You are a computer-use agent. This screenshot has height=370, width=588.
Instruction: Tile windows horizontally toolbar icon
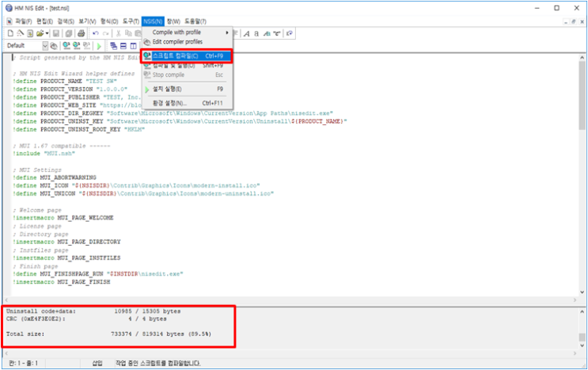[x=123, y=46]
